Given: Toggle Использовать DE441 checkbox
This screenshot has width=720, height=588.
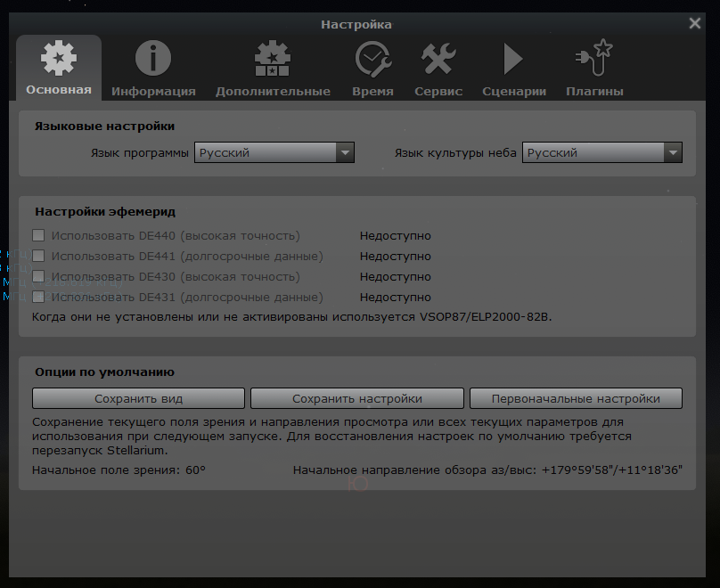Looking at the screenshot, I should click(x=38, y=256).
